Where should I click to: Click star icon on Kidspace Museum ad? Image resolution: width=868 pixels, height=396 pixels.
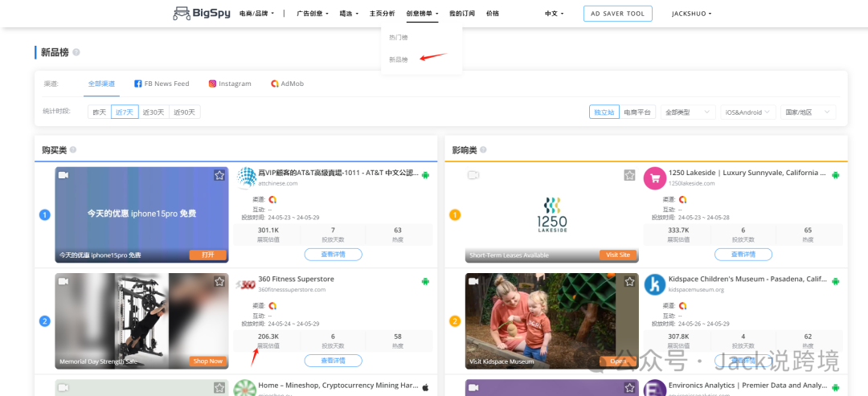[629, 281]
